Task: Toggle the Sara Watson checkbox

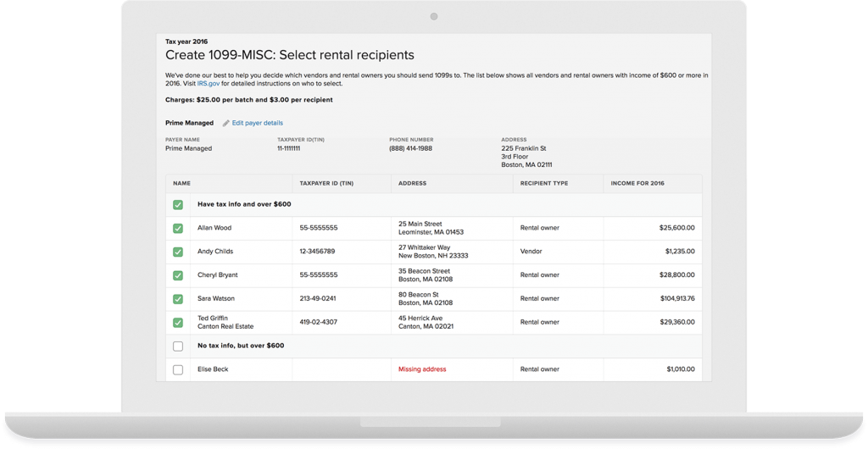Action: [178, 299]
